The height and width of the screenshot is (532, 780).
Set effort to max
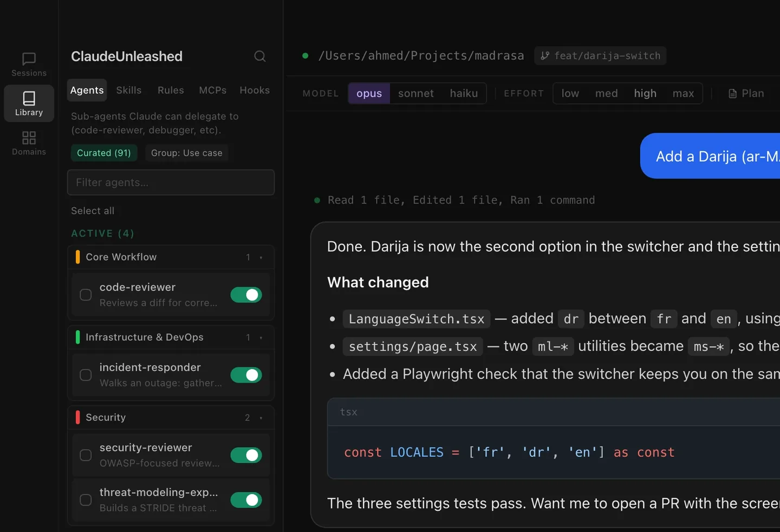(x=683, y=94)
